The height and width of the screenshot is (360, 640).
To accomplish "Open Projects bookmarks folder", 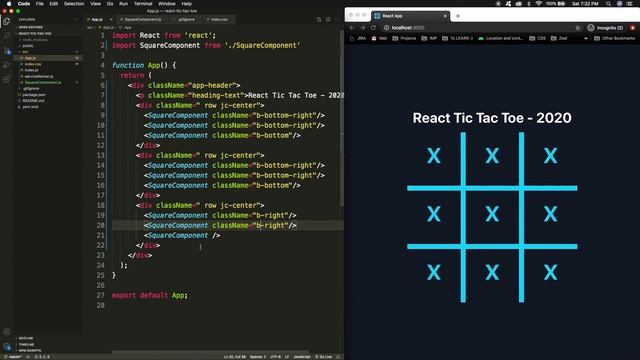I will [404, 38].
